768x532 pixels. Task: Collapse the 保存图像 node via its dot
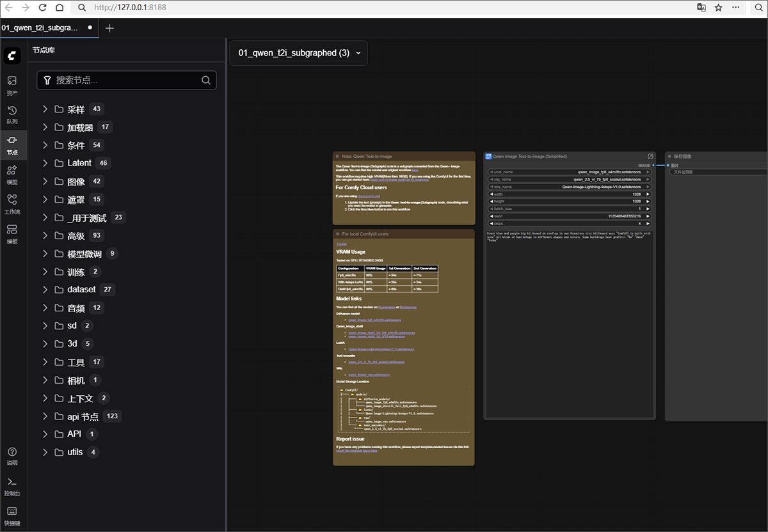click(x=669, y=156)
